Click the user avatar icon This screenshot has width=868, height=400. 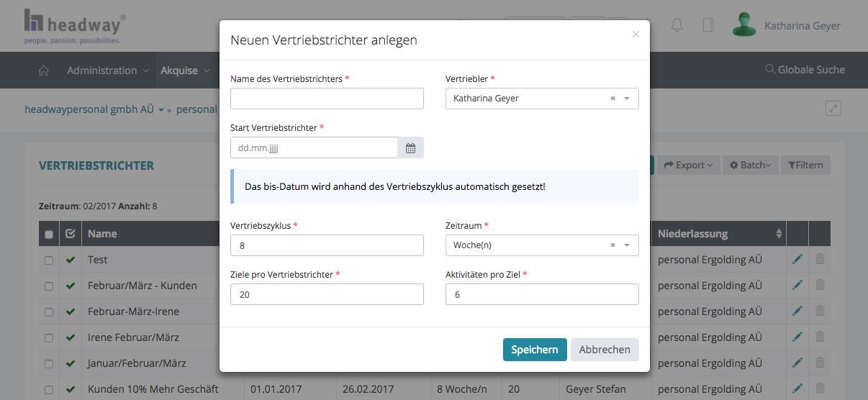743,25
